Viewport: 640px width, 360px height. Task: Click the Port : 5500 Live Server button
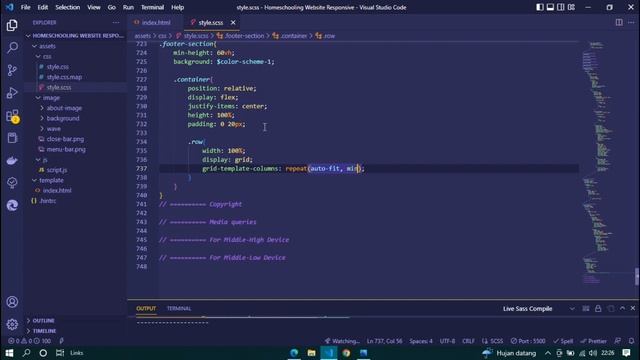pos(528,341)
